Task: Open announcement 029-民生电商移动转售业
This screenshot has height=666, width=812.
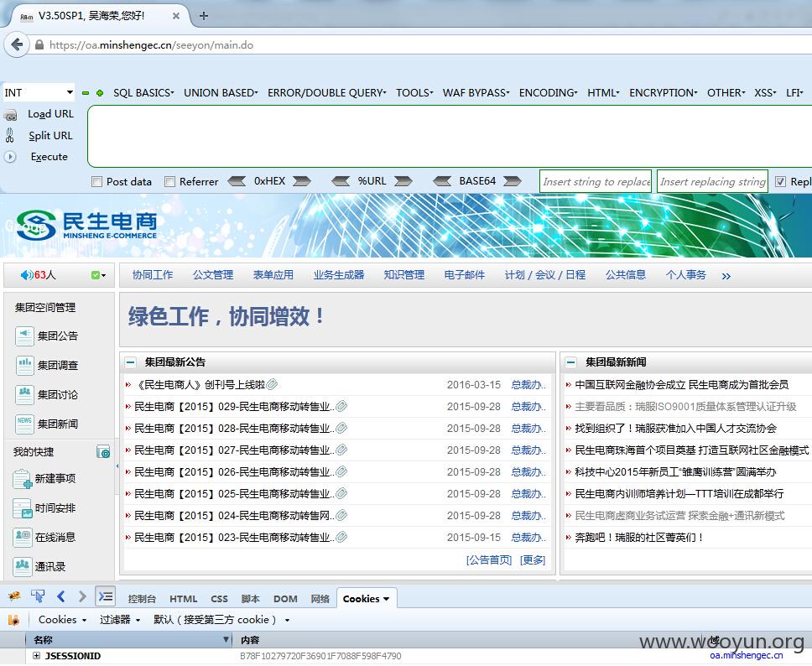Action: pos(234,407)
